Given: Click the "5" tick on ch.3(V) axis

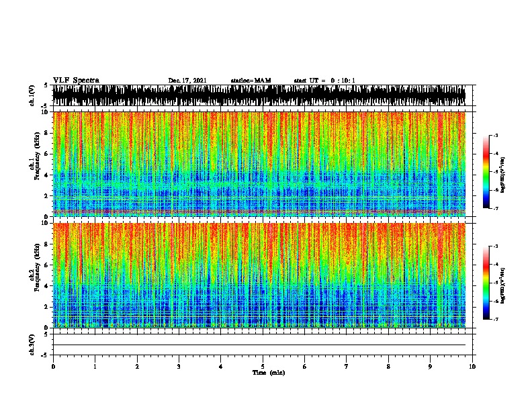Looking at the screenshot, I should click(46, 334).
